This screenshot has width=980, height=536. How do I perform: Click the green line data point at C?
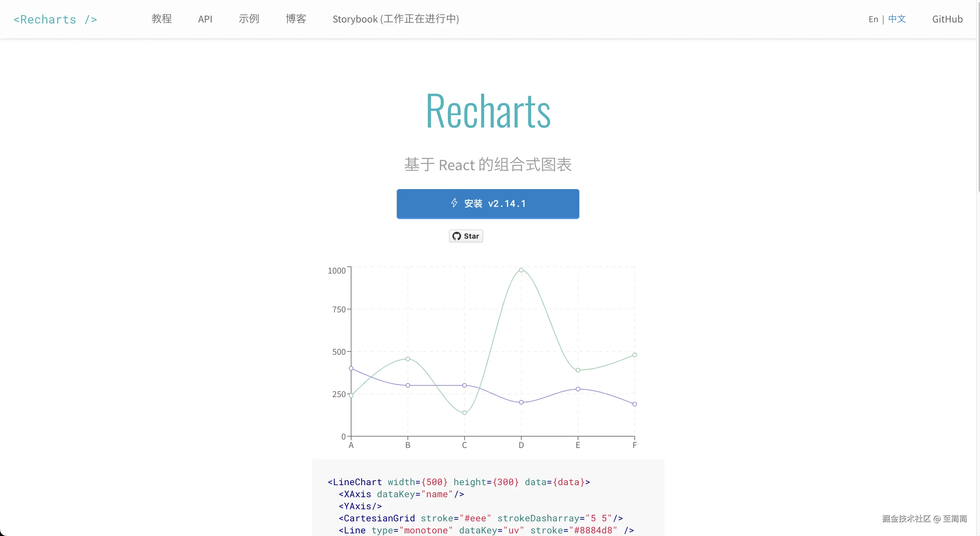464,412
